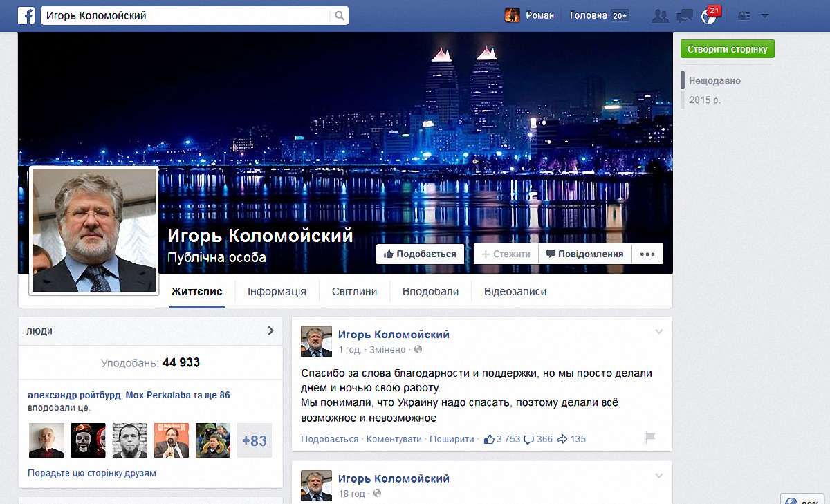
Task: Jump to Нещодавно in timeline
Action: pyautogui.click(x=714, y=81)
